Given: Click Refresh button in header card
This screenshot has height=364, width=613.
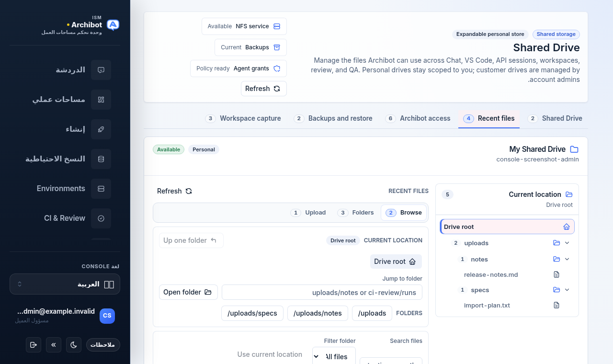Looking at the screenshot, I should click(x=264, y=89).
